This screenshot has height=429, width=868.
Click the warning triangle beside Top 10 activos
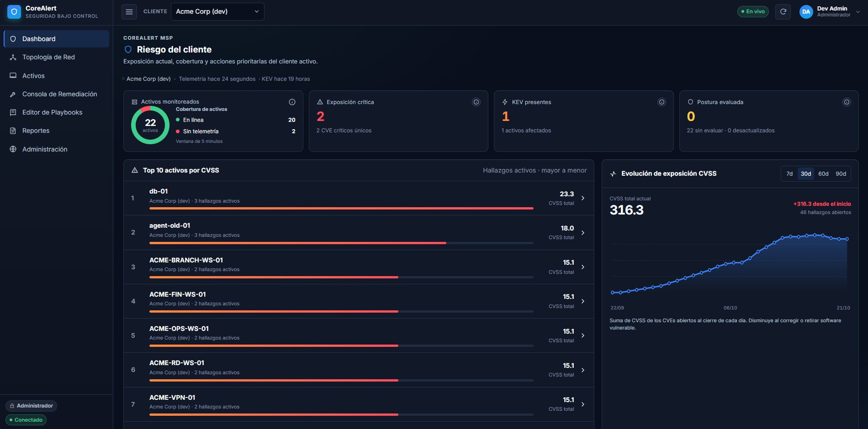pyautogui.click(x=135, y=170)
